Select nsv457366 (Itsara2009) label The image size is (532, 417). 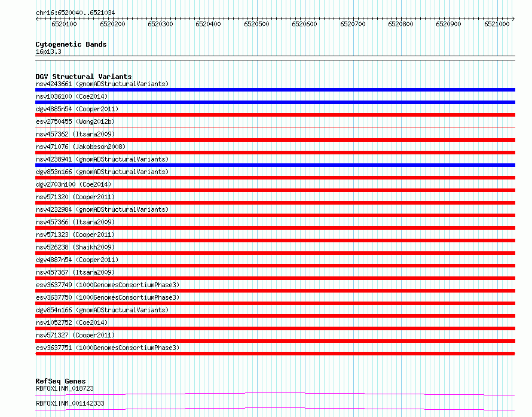pos(75,222)
